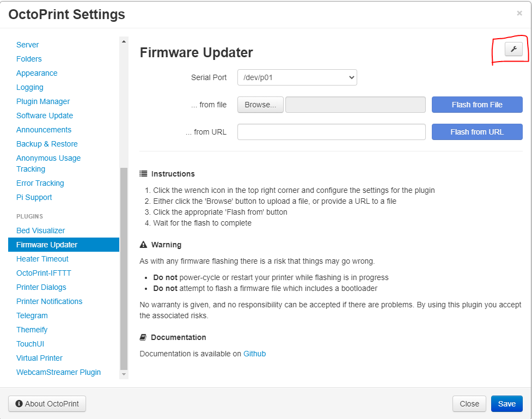Save the settings
532x419 pixels.
click(507, 404)
